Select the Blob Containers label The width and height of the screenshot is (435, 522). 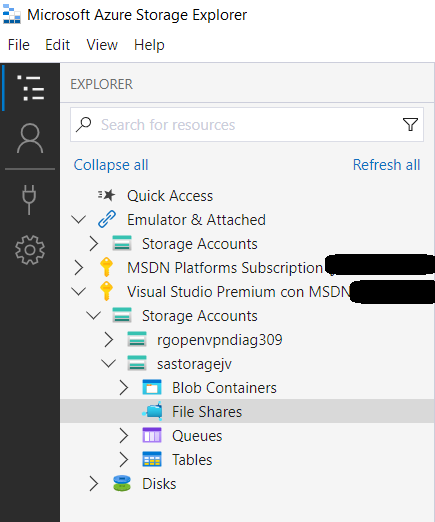coord(224,387)
